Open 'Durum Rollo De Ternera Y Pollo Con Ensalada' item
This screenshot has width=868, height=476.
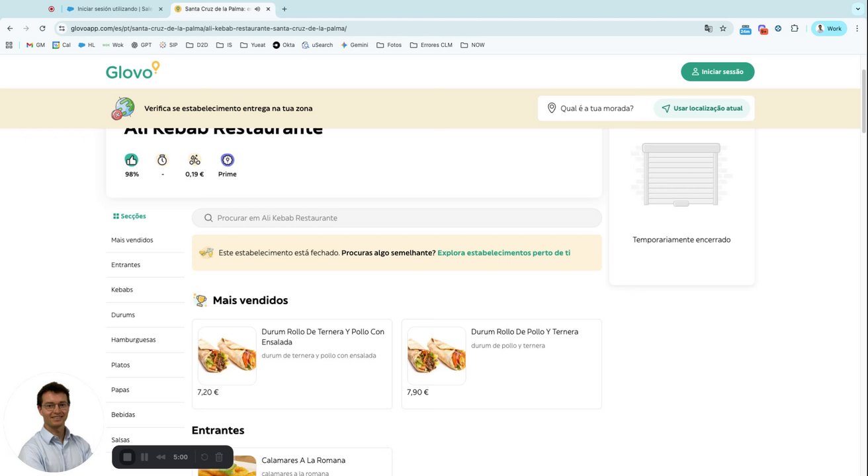pyautogui.click(x=292, y=364)
